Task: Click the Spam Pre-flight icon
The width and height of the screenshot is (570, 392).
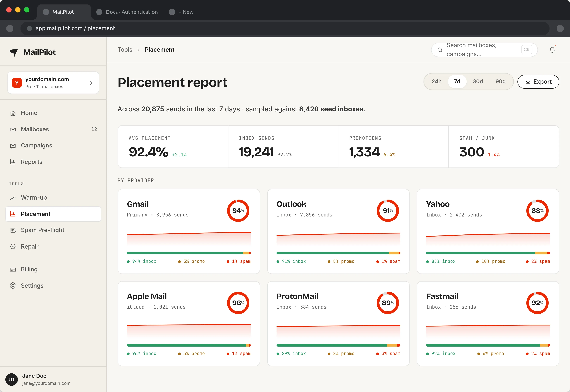Action: pos(13,230)
